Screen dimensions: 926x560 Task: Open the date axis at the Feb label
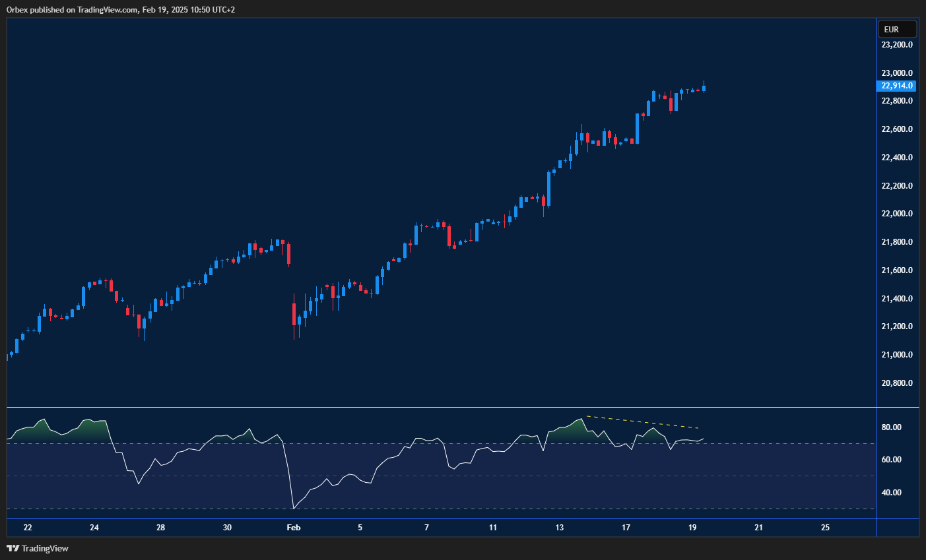click(293, 528)
